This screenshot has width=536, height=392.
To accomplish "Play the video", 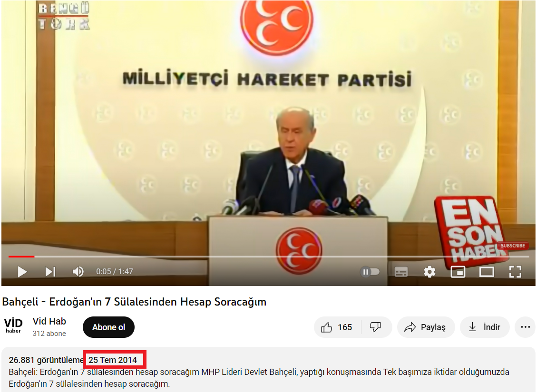I will [x=22, y=272].
